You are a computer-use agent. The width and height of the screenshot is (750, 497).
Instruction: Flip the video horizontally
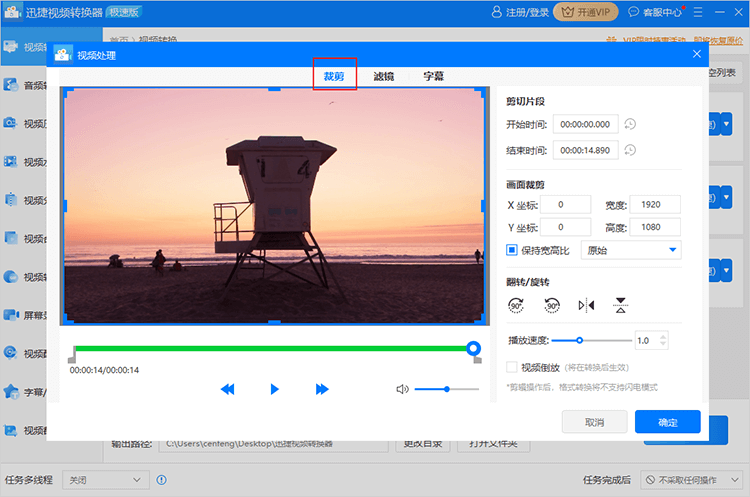[x=586, y=305]
